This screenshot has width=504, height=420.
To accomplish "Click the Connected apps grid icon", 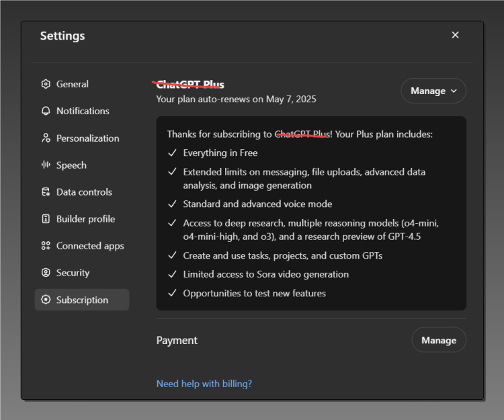I will point(46,246).
